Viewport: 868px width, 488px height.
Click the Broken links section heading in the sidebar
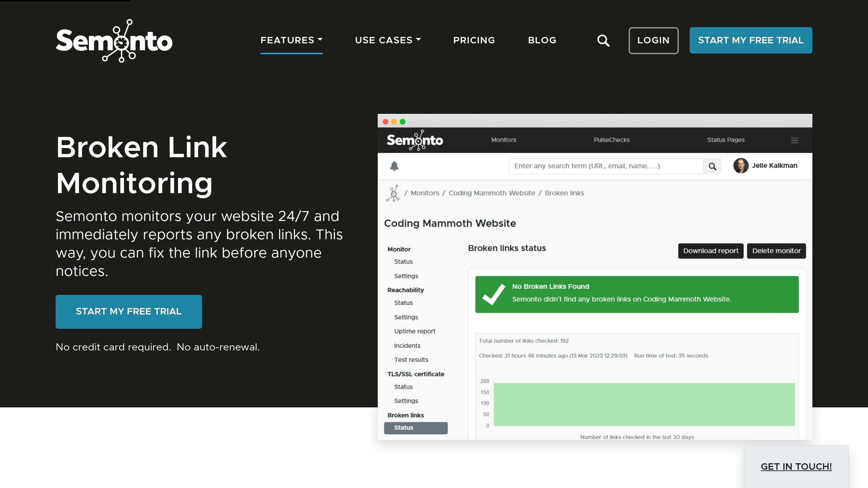[406, 415]
